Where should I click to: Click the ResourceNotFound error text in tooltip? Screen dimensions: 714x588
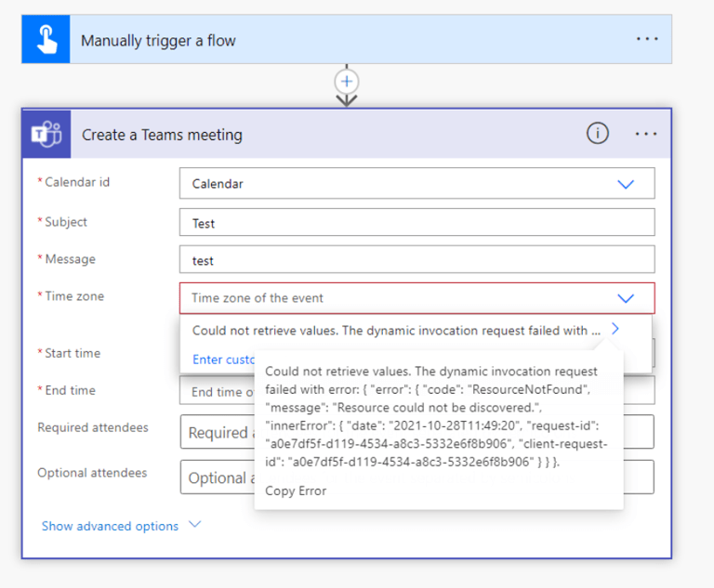pyautogui.click(x=528, y=389)
